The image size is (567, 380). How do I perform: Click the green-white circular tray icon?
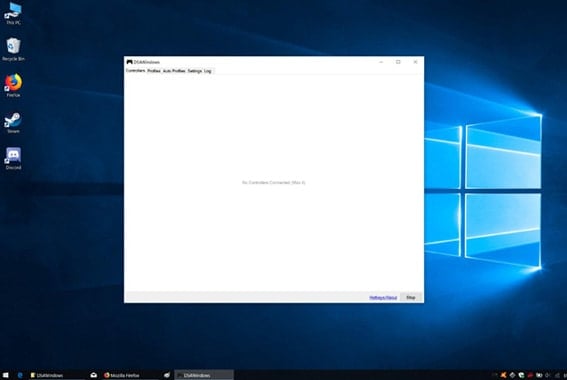pyautogui.click(x=521, y=375)
